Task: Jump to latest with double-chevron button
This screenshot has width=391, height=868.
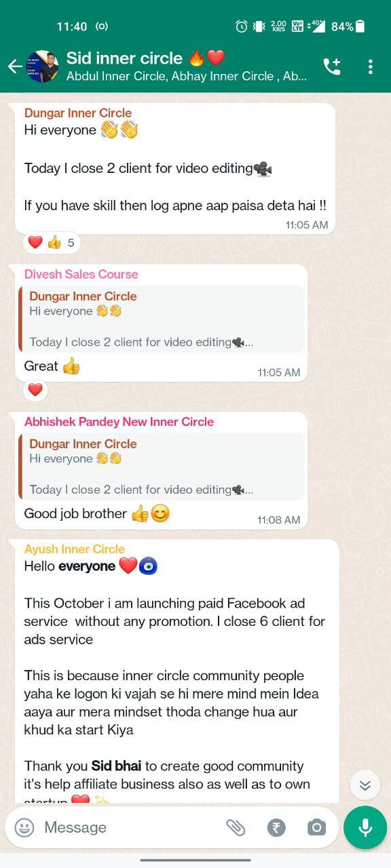Action: (x=365, y=785)
